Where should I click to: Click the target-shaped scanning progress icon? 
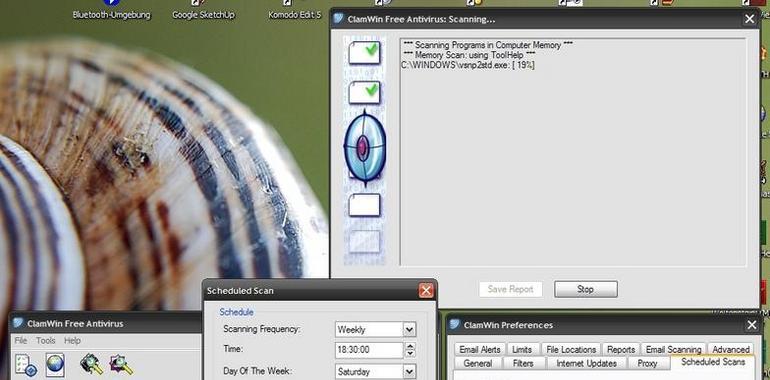point(364,148)
